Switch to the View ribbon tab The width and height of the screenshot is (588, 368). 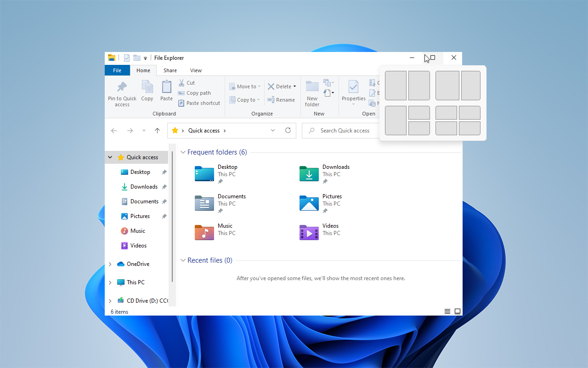click(196, 70)
